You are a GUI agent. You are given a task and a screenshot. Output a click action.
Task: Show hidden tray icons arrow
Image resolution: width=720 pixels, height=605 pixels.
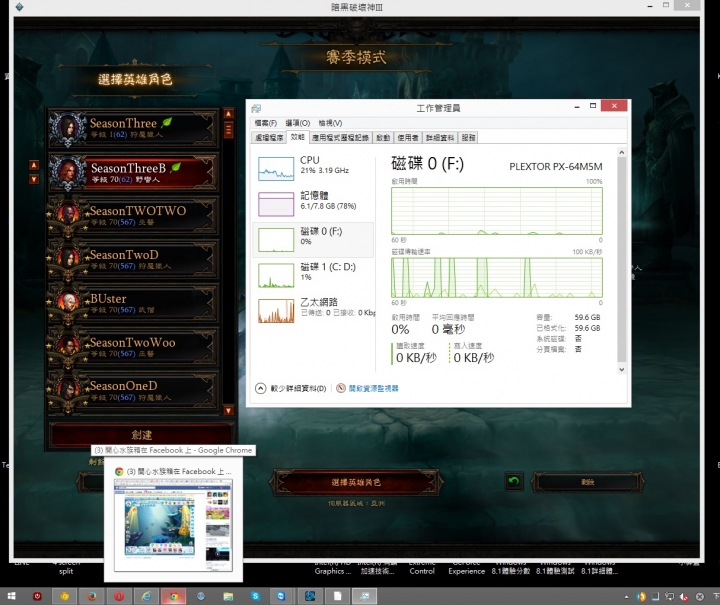[x=626, y=597]
